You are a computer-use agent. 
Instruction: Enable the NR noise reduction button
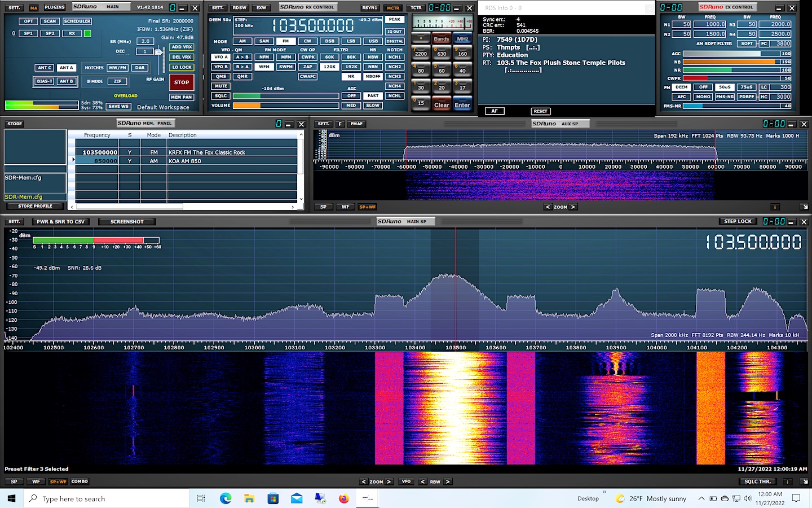pyautogui.click(x=351, y=76)
